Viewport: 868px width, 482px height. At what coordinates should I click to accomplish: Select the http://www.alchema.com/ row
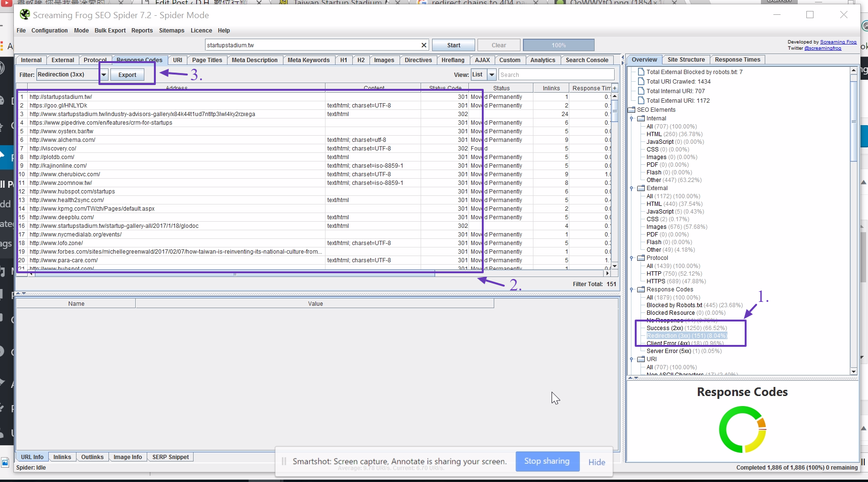click(314, 140)
